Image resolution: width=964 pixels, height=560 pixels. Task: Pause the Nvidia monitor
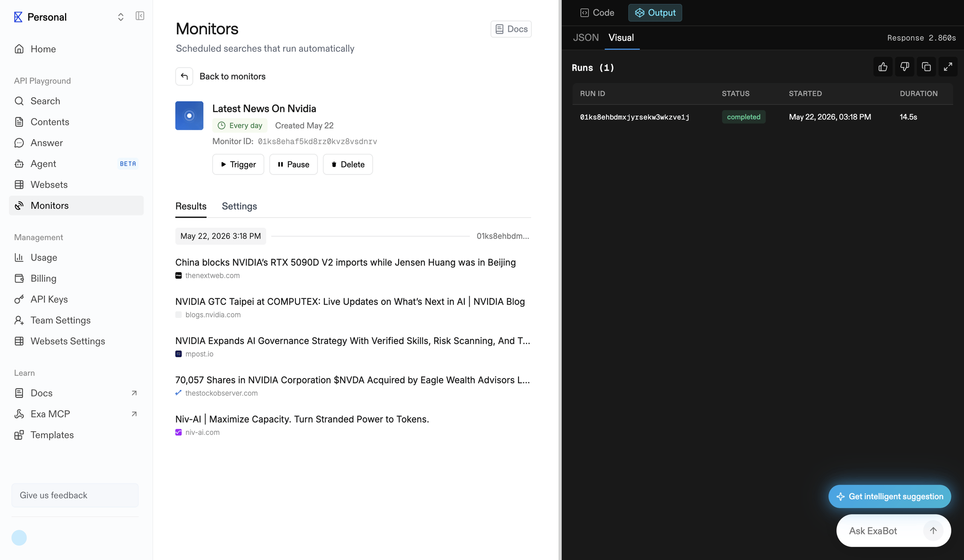tap(294, 164)
